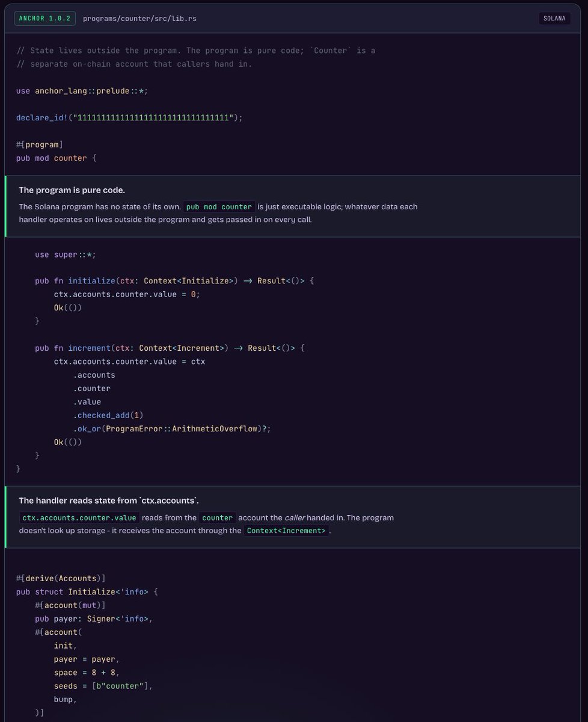Click the 'pub mod counter' inline code chip

click(x=219, y=206)
